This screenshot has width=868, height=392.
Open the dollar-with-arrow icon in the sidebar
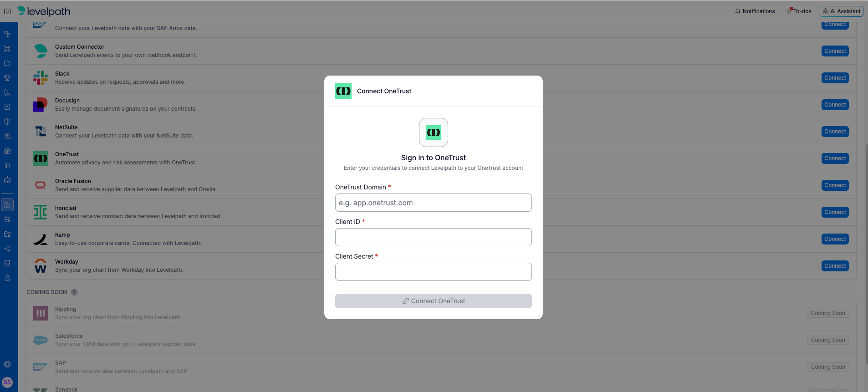click(7, 136)
